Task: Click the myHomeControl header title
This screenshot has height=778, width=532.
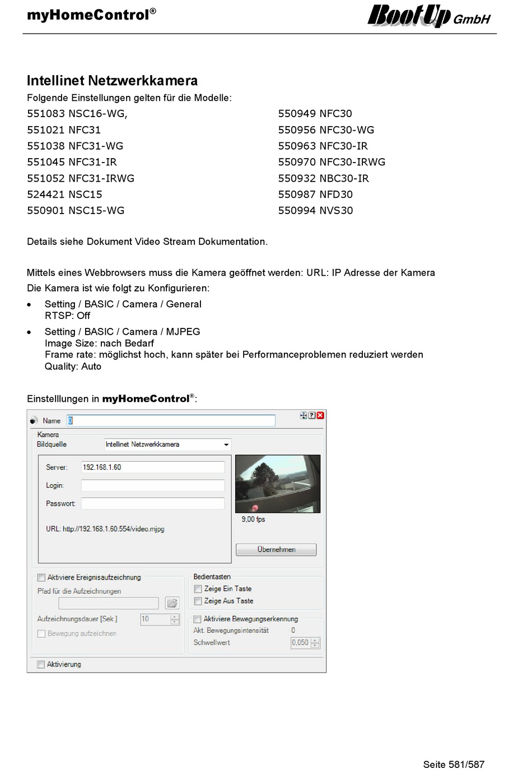Action: [91, 14]
